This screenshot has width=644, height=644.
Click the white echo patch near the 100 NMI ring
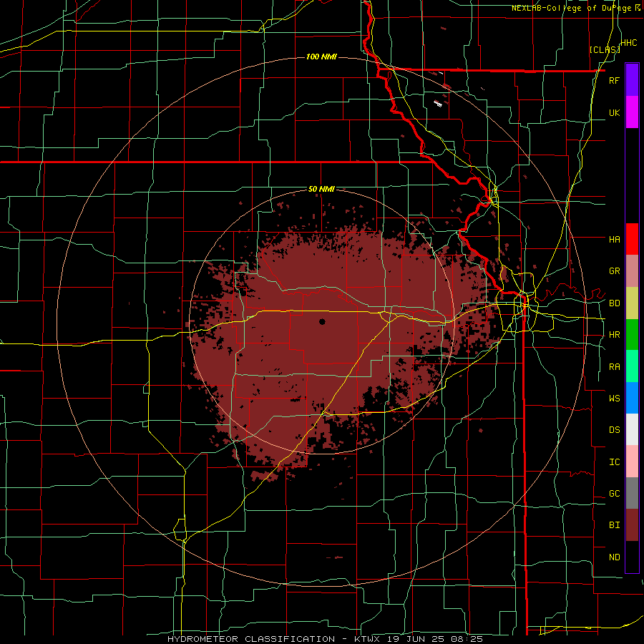(438, 104)
